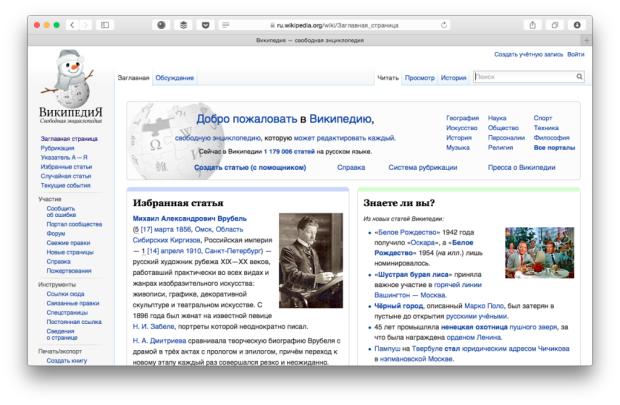Click the White Christmas film still thumbnail
The image size is (620, 405).
click(x=539, y=253)
